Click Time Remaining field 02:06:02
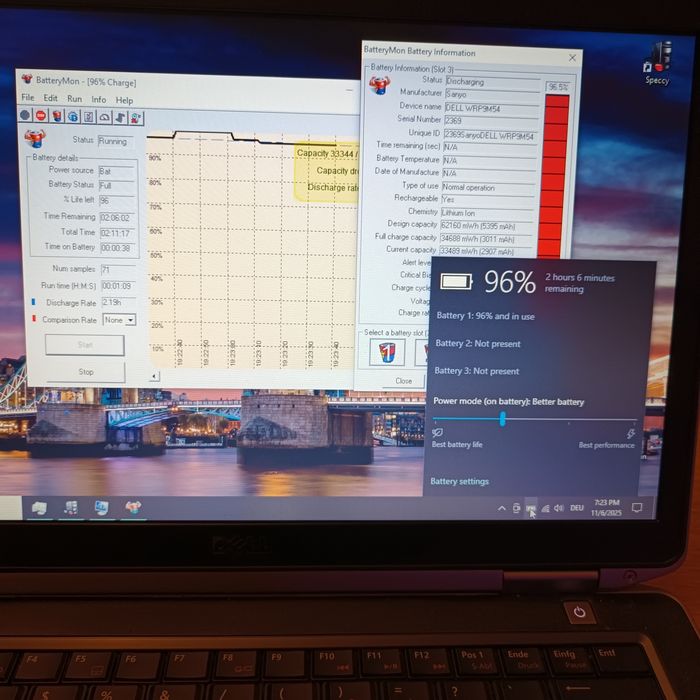700x700 pixels. click(x=117, y=218)
